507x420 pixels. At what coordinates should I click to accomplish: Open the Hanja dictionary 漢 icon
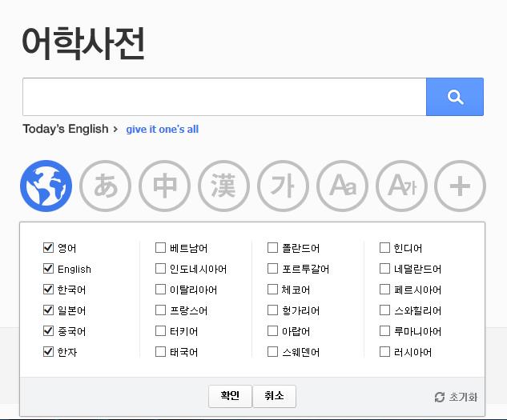(x=223, y=186)
